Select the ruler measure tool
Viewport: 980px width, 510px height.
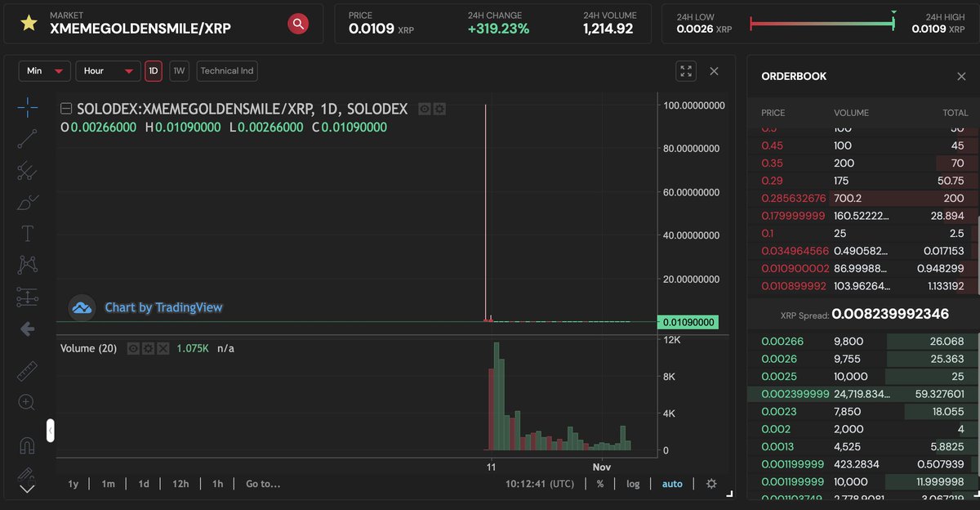[x=27, y=371]
